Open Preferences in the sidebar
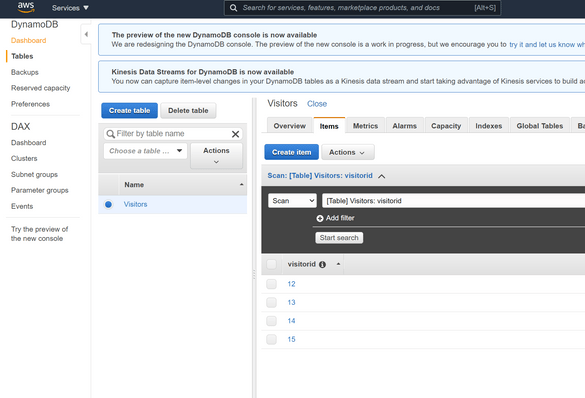The height and width of the screenshot is (398, 585). point(30,104)
